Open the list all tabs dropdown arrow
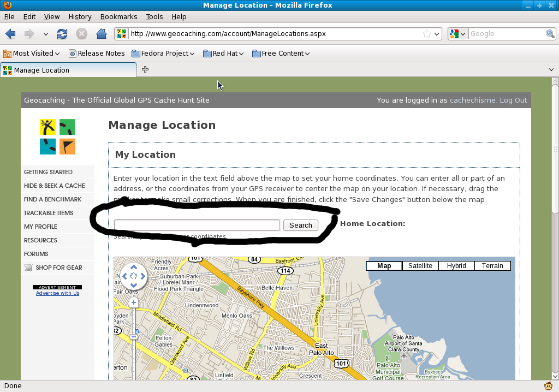Viewport: 559px width, 392px height. 551,70
